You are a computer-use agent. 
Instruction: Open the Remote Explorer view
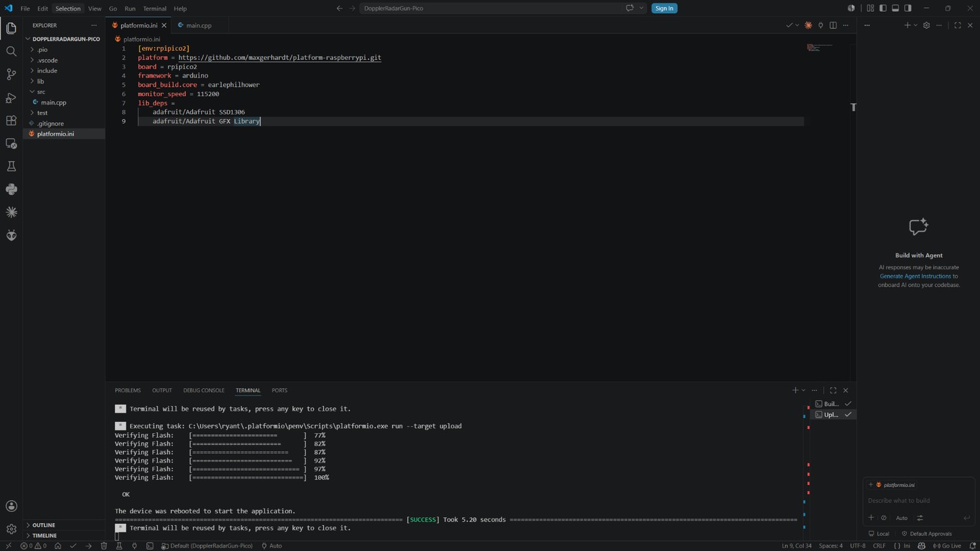click(x=11, y=143)
